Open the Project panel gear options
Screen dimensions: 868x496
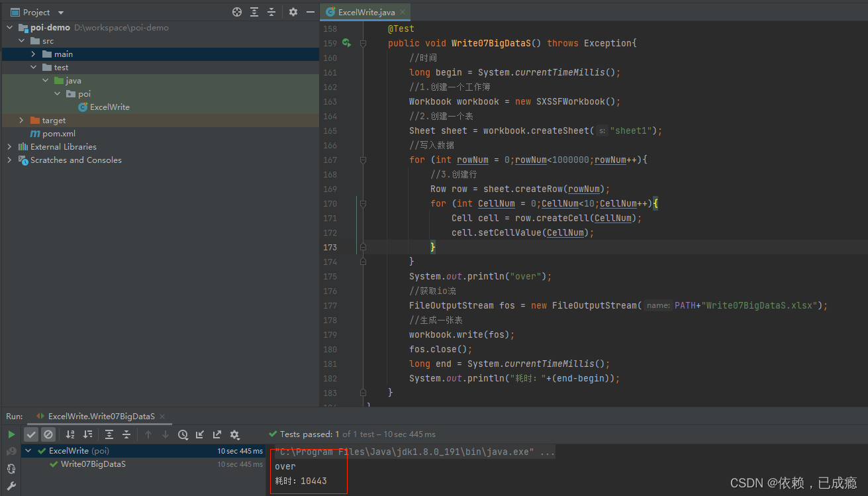click(x=293, y=12)
